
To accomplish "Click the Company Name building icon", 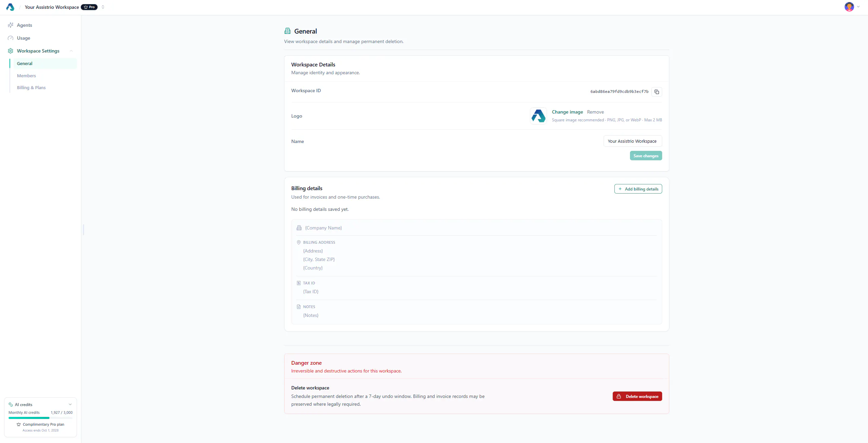I will click(x=299, y=228).
